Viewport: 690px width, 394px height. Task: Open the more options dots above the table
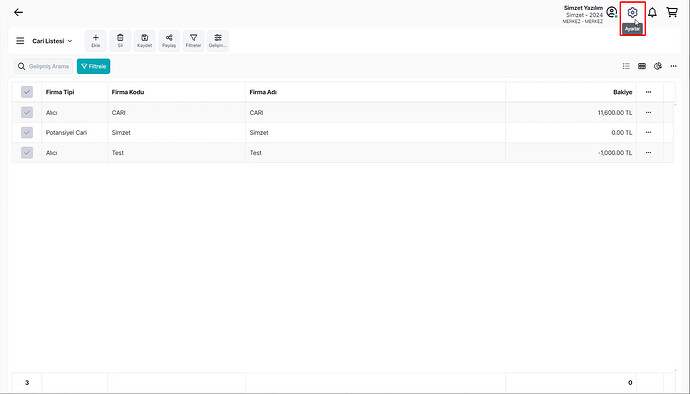click(673, 66)
